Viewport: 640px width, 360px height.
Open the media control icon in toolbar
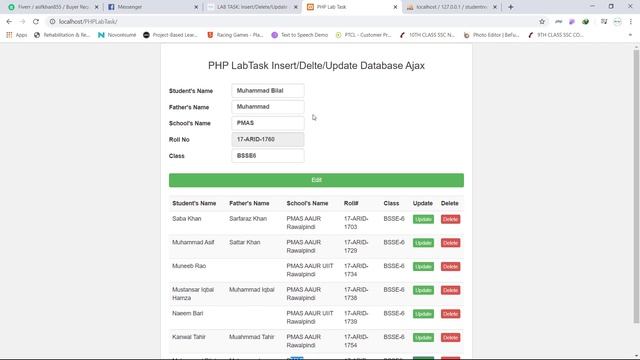point(604,22)
